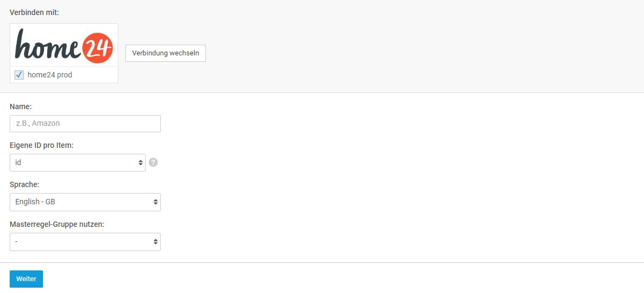Click arrows on Masterregel-Gruppe selector
The height and width of the screenshot is (293, 644).
pos(156,242)
